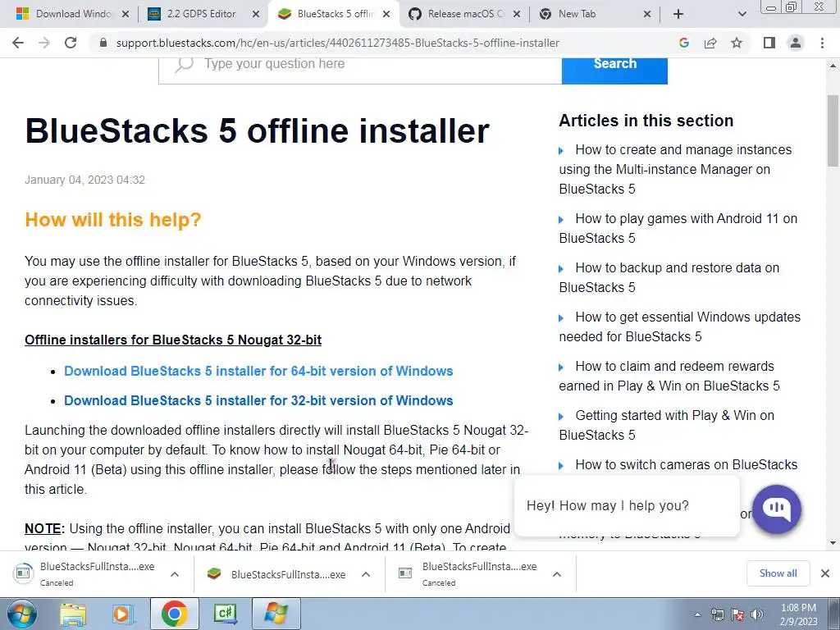Switch to the New Tab tab
This screenshot has height=630, width=840.
coord(595,14)
